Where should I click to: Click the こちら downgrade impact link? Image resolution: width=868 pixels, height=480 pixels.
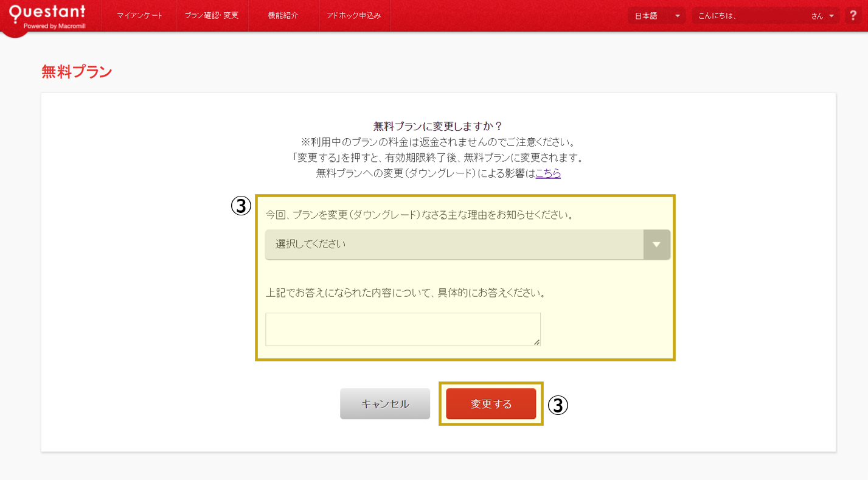coord(548,173)
